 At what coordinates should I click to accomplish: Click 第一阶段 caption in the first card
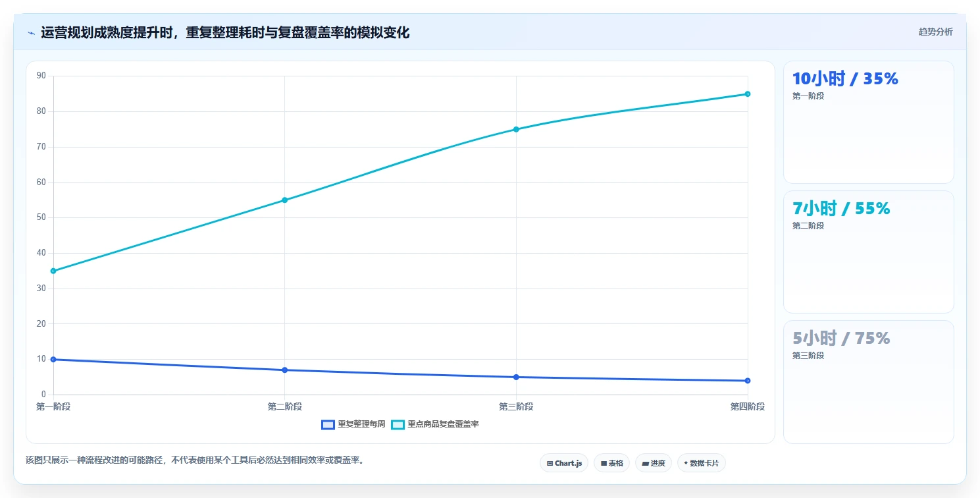click(808, 96)
